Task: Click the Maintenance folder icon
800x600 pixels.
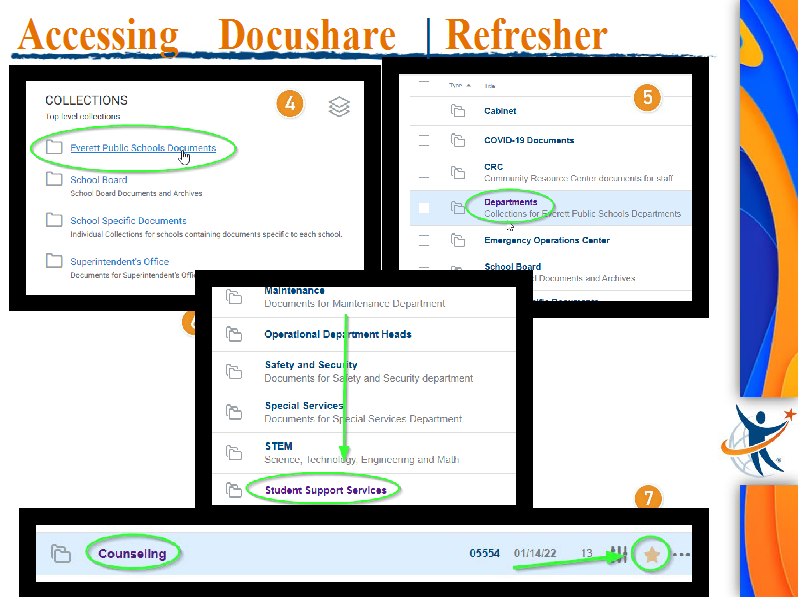Action: [x=234, y=296]
